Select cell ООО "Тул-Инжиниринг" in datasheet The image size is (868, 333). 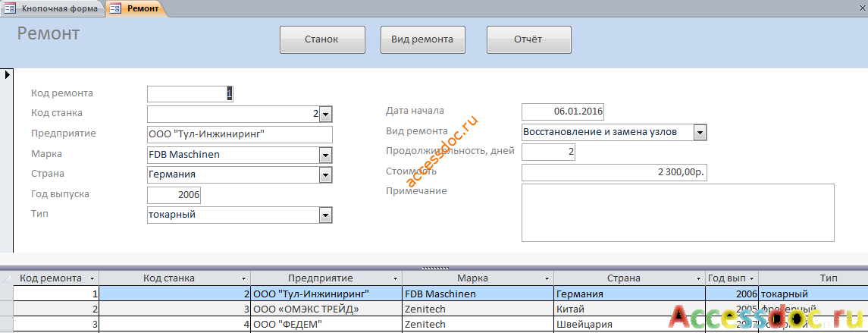[327, 294]
